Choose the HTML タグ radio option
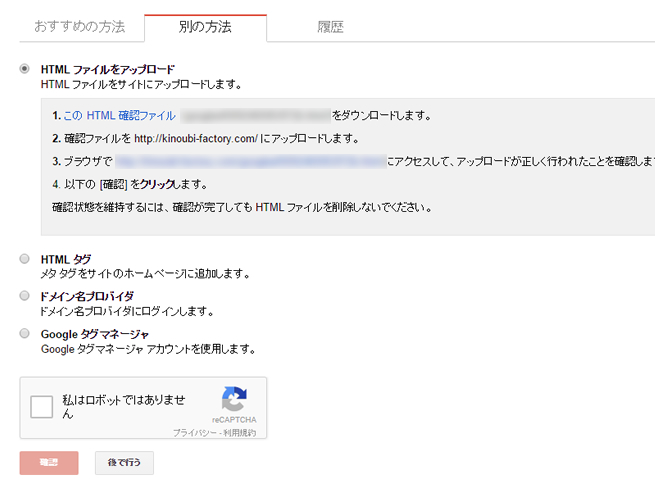The height and width of the screenshot is (500, 655). (x=25, y=259)
